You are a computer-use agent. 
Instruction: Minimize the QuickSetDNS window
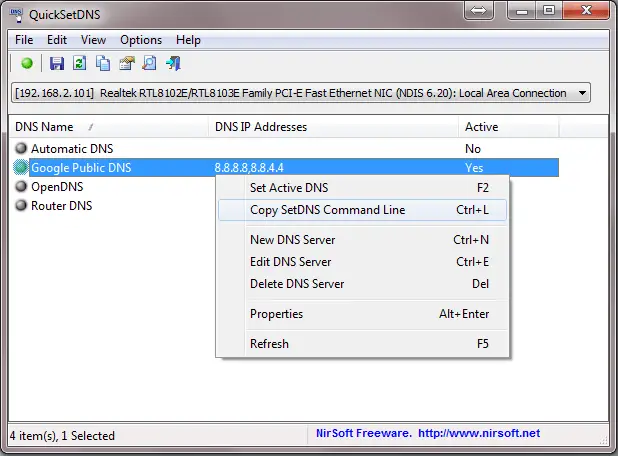(x=522, y=11)
